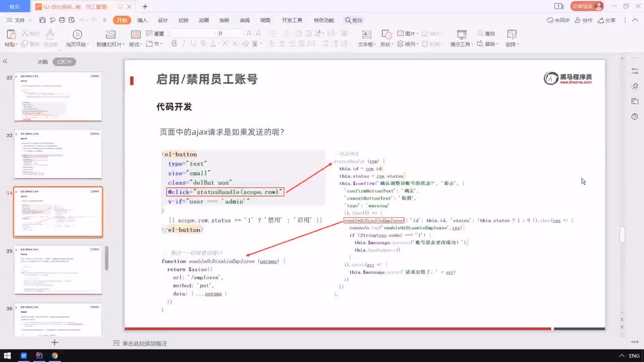Click the Share (分享) button

point(607,20)
